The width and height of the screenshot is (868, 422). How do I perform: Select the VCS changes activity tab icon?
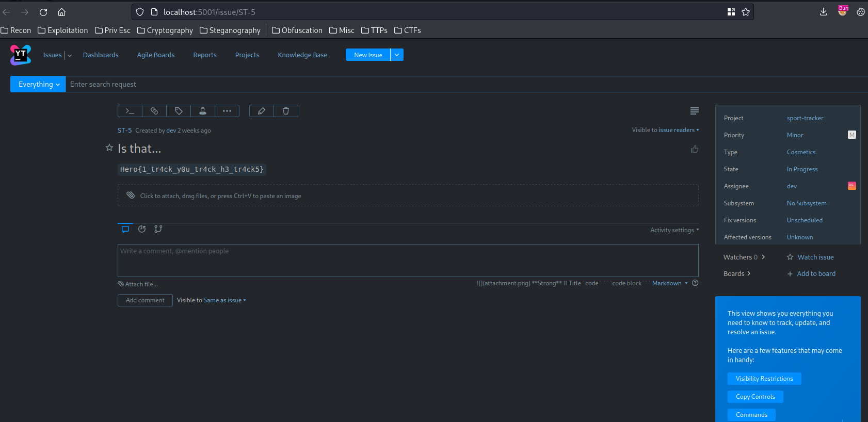[158, 229]
